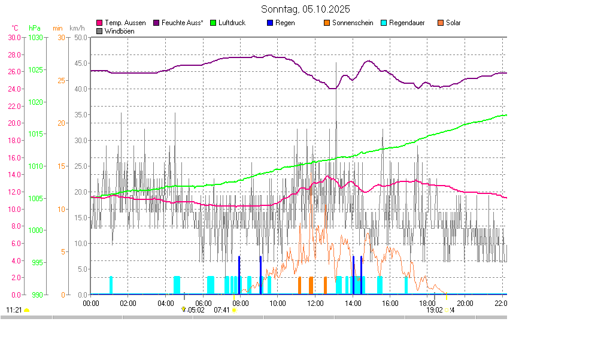Click the blue Regen legend square
This screenshot has width=613, height=364.
coord(270,23)
